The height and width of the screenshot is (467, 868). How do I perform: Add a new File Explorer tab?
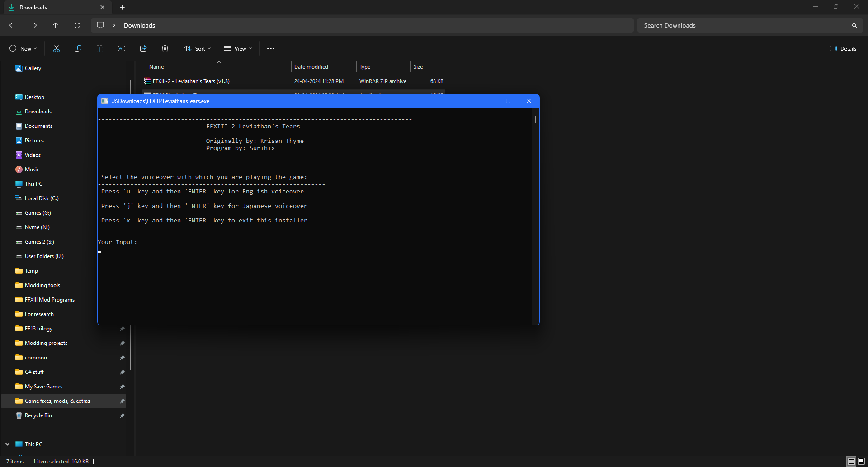pyautogui.click(x=122, y=7)
